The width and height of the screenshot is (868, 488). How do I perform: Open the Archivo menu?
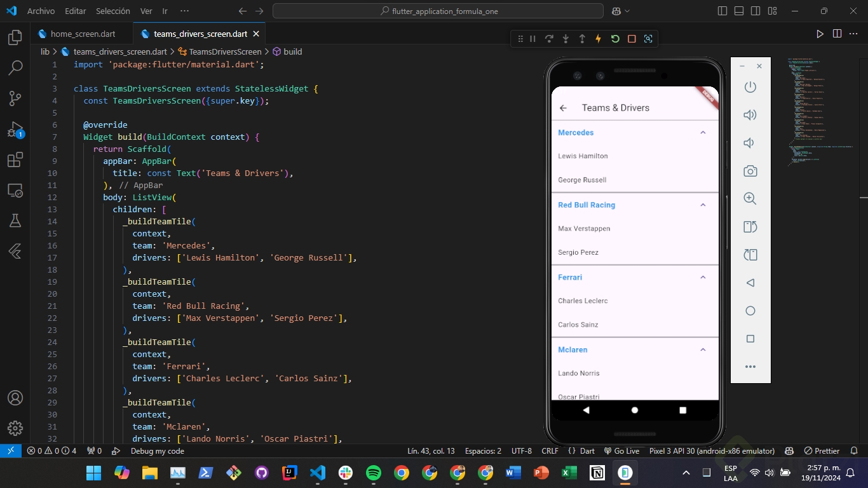pos(41,11)
